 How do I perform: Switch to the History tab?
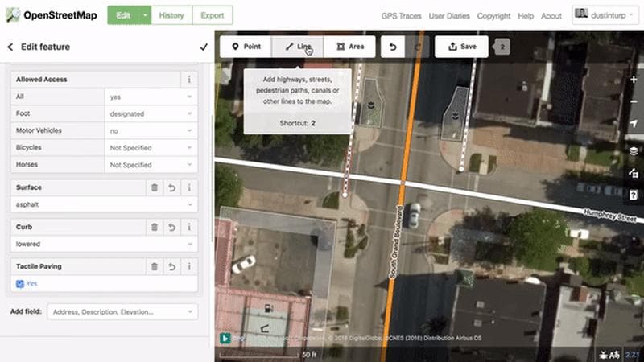coord(171,15)
